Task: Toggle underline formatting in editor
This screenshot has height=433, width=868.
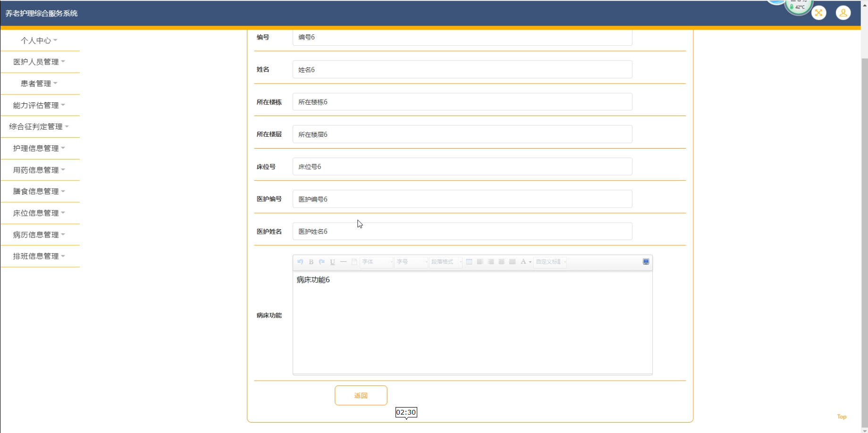Action: (x=332, y=262)
